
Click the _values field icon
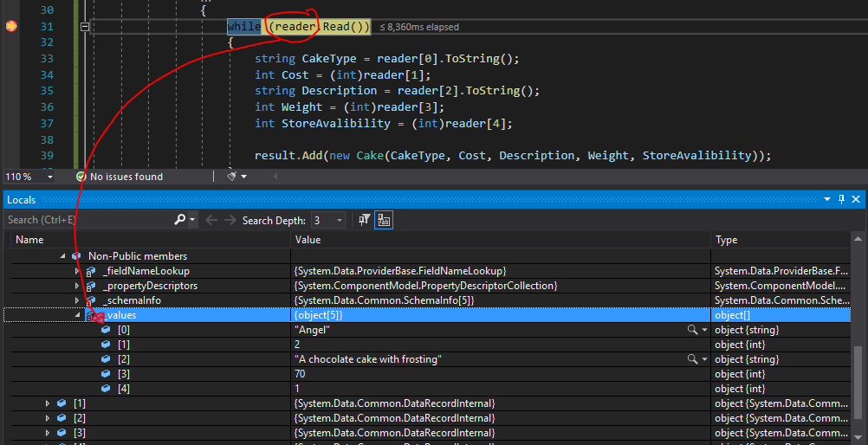(91, 315)
